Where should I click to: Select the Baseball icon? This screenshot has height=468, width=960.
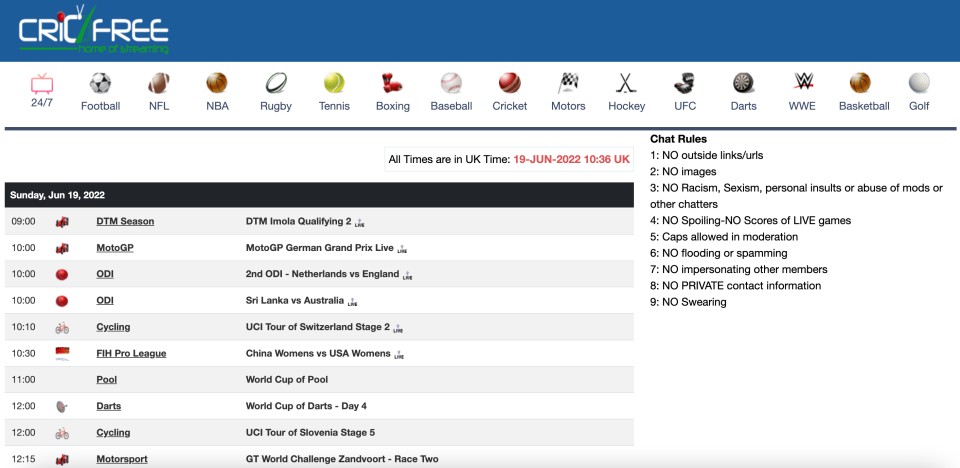click(451, 83)
